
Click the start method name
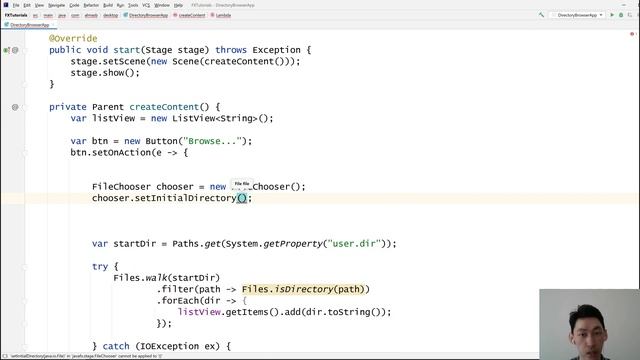[127, 50]
